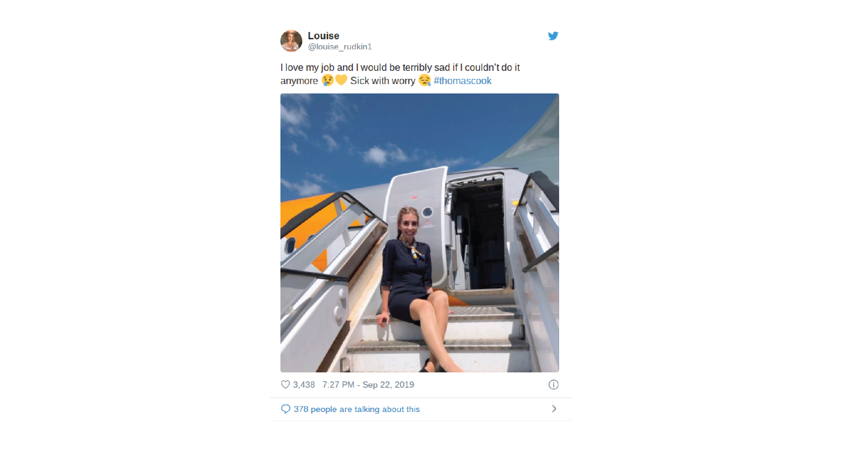
Task: Open "378 people are talking about this"
Action: 357,409
